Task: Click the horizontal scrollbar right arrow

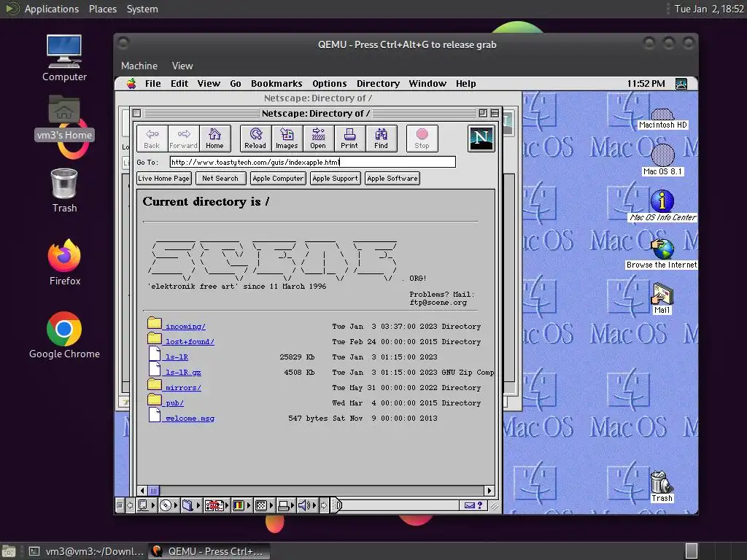Action: coord(489,491)
